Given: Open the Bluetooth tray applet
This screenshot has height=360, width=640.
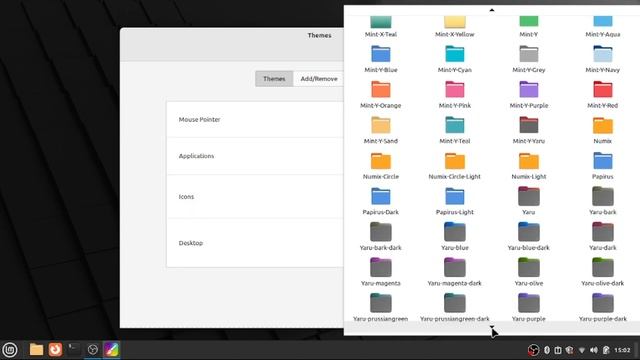Looking at the screenshot, I should click(x=547, y=350).
